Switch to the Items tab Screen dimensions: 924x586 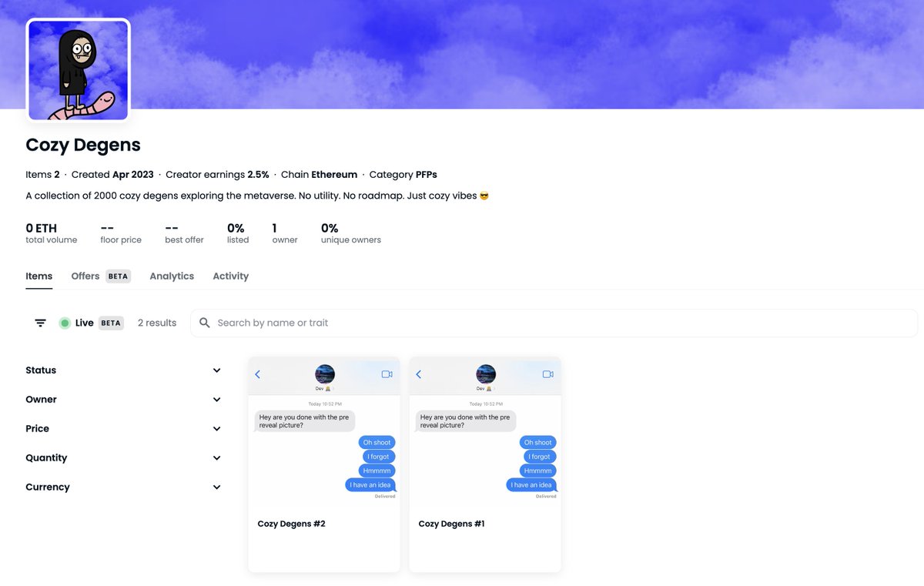click(39, 276)
